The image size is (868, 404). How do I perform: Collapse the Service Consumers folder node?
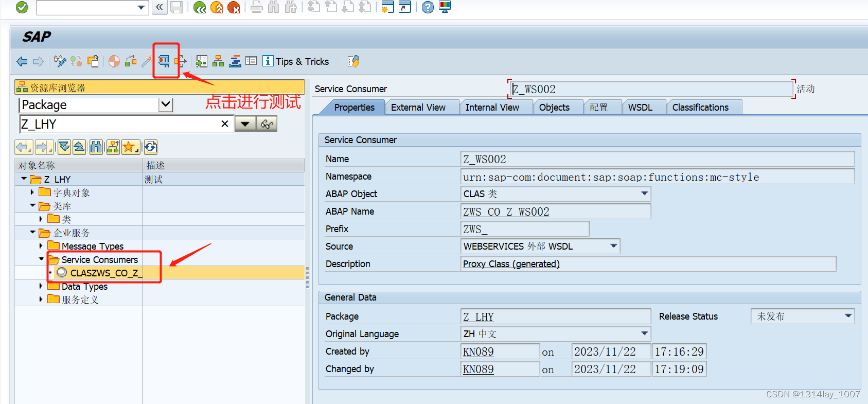(x=41, y=259)
